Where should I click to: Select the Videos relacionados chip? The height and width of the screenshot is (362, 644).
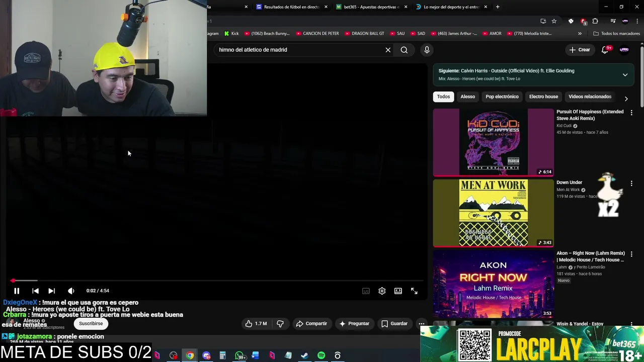[x=590, y=97]
